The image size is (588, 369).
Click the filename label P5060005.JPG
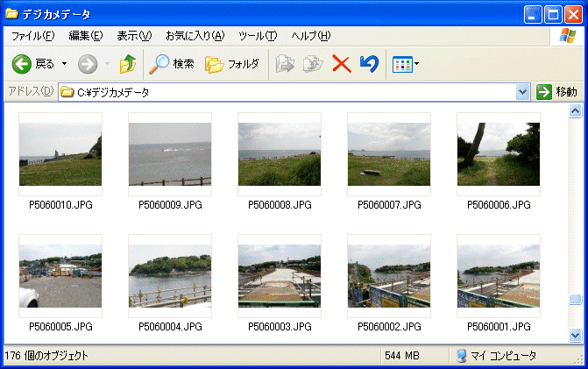60,327
